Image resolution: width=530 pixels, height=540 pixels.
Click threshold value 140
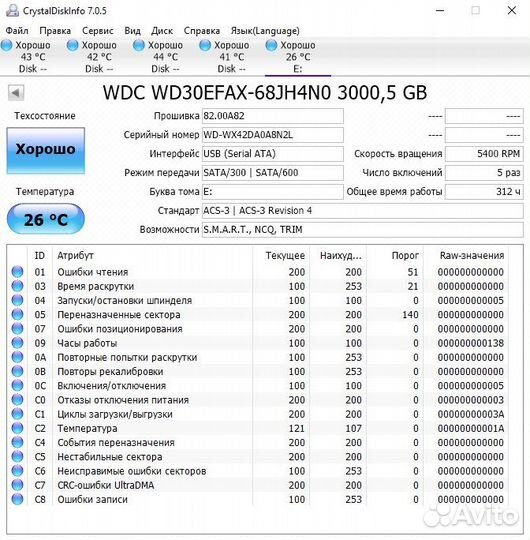(410, 315)
